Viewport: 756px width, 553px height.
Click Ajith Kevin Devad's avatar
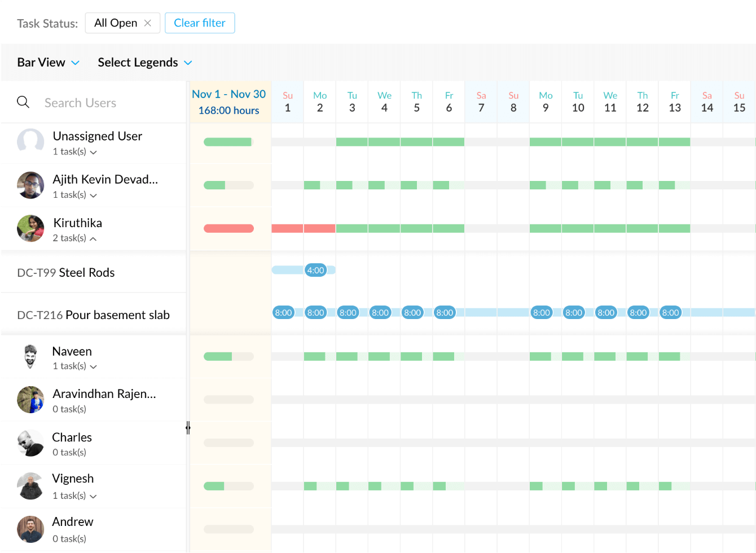(x=30, y=185)
